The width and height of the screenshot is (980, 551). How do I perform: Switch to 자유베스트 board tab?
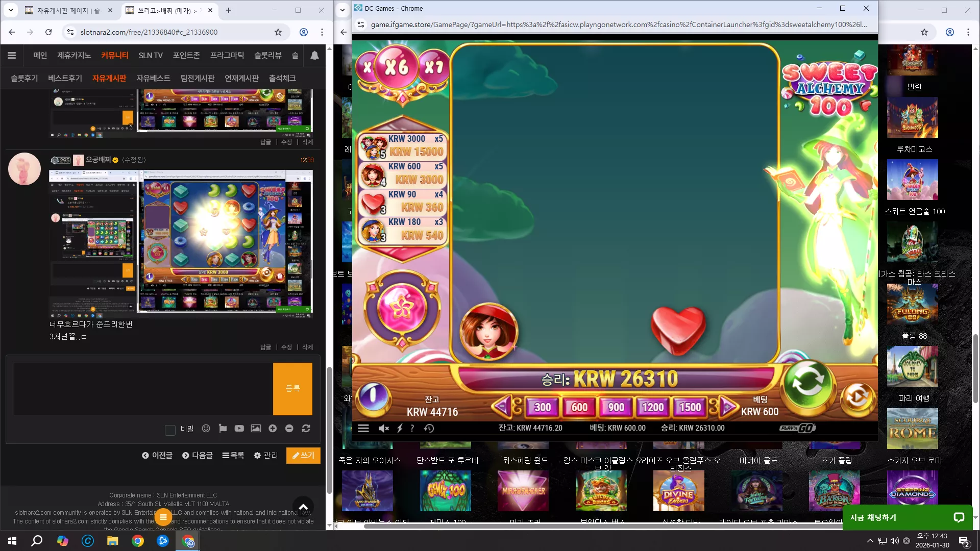(x=153, y=78)
